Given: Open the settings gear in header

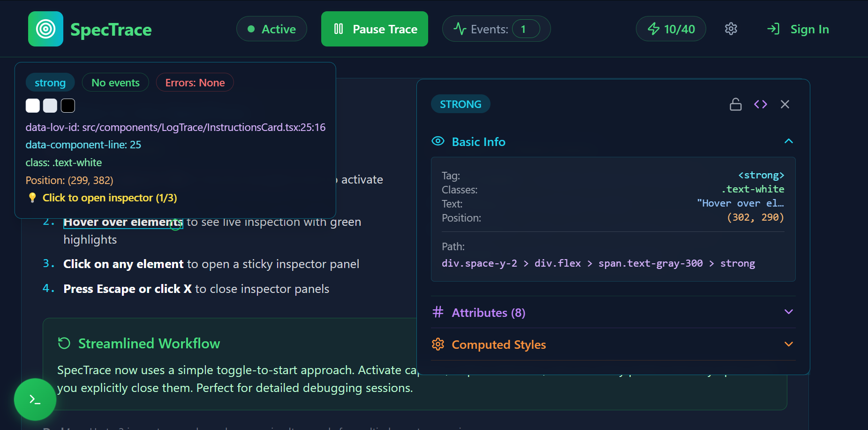Looking at the screenshot, I should [731, 29].
